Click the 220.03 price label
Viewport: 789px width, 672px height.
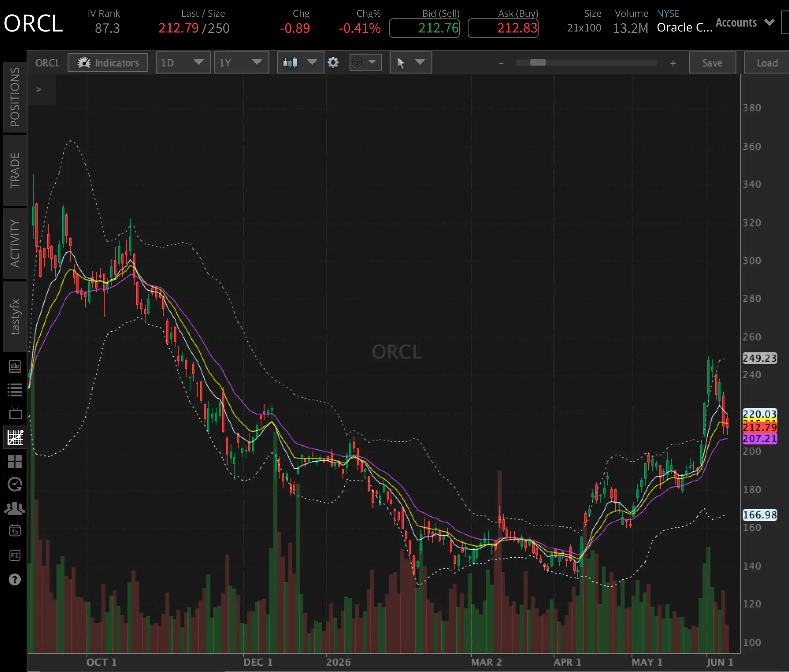click(760, 414)
